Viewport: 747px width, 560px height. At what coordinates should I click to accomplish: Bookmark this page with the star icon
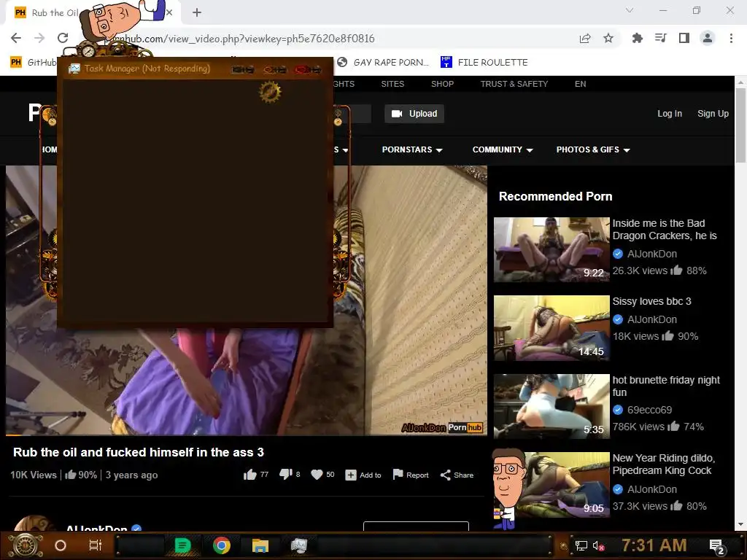608,38
